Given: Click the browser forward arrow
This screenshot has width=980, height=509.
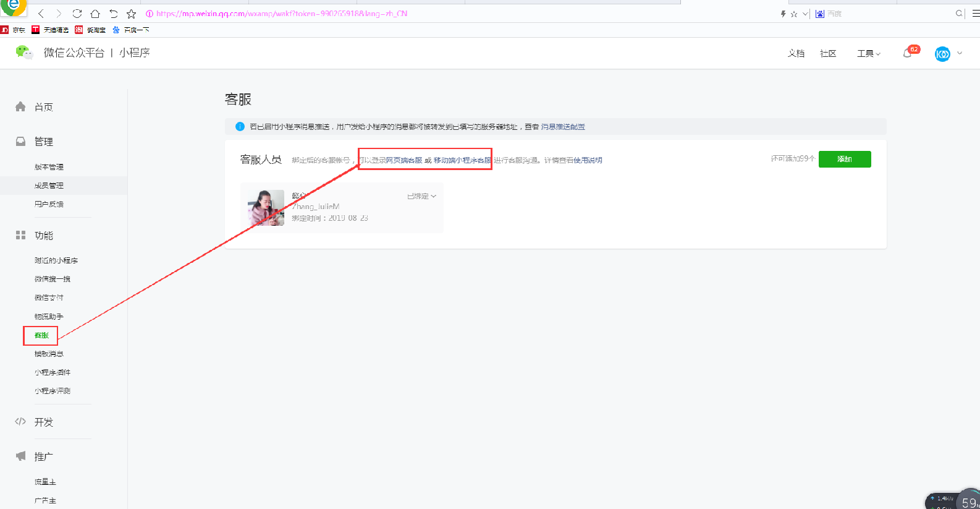Looking at the screenshot, I should coord(59,14).
